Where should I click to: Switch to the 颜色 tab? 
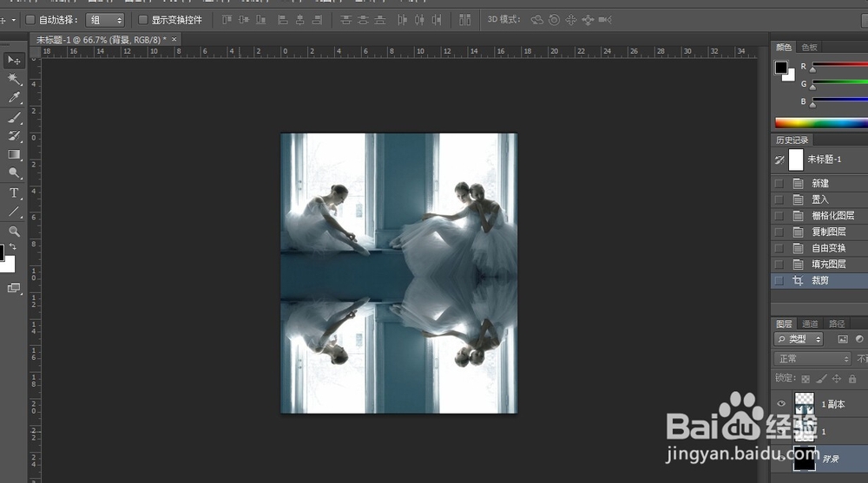coord(784,48)
